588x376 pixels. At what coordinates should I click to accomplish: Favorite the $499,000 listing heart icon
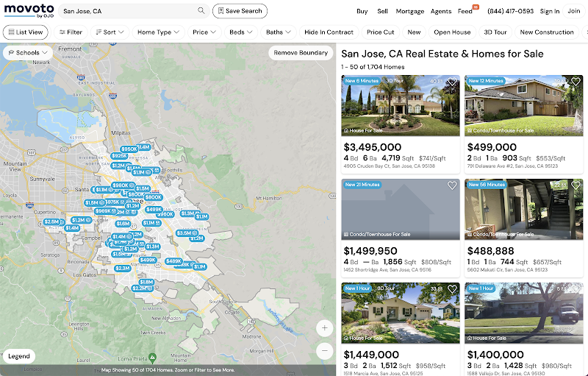[x=576, y=81]
